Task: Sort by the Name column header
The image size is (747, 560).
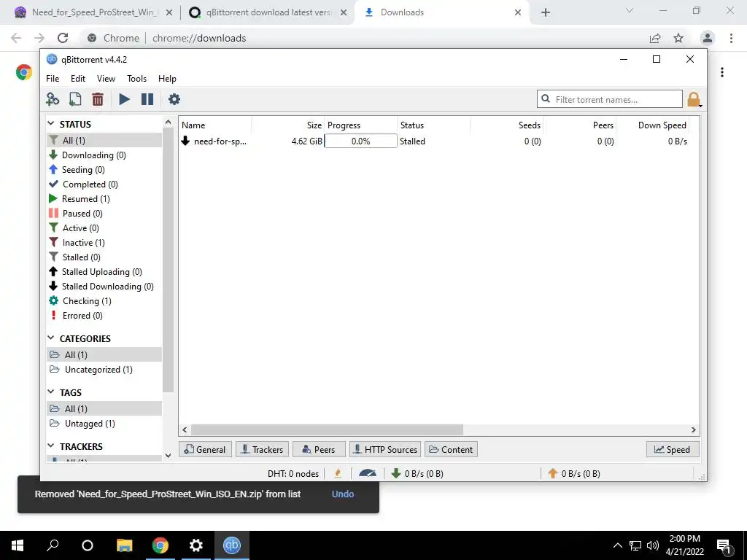Action: 215,125
